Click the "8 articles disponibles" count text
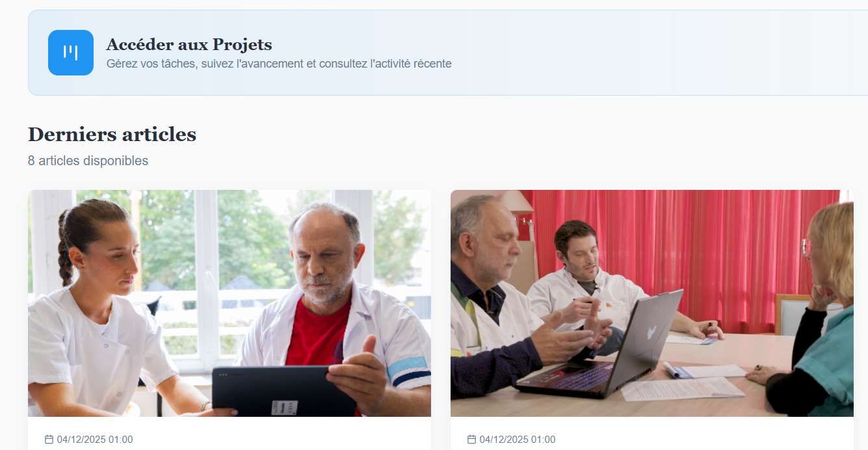 (88, 161)
